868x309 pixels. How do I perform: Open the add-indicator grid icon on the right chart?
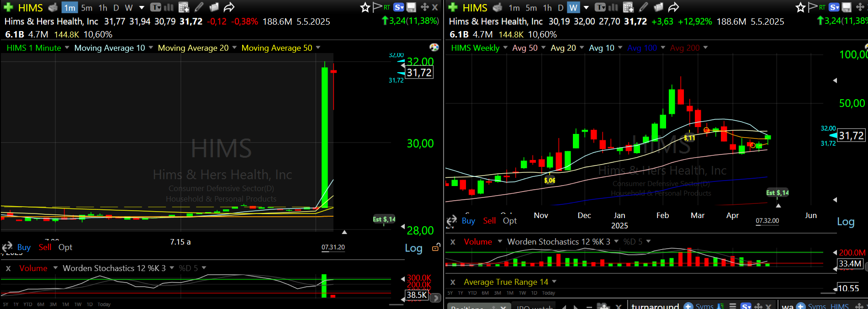point(628,7)
